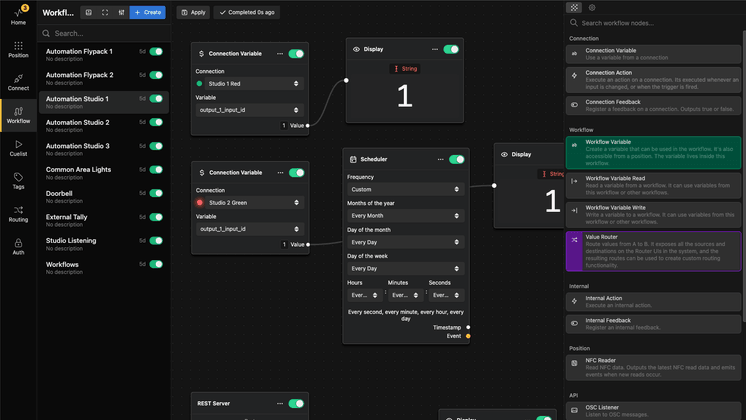Screen dimensions: 746x420
Task: Click the settings gear tab in right panel
Action: click(592, 7)
